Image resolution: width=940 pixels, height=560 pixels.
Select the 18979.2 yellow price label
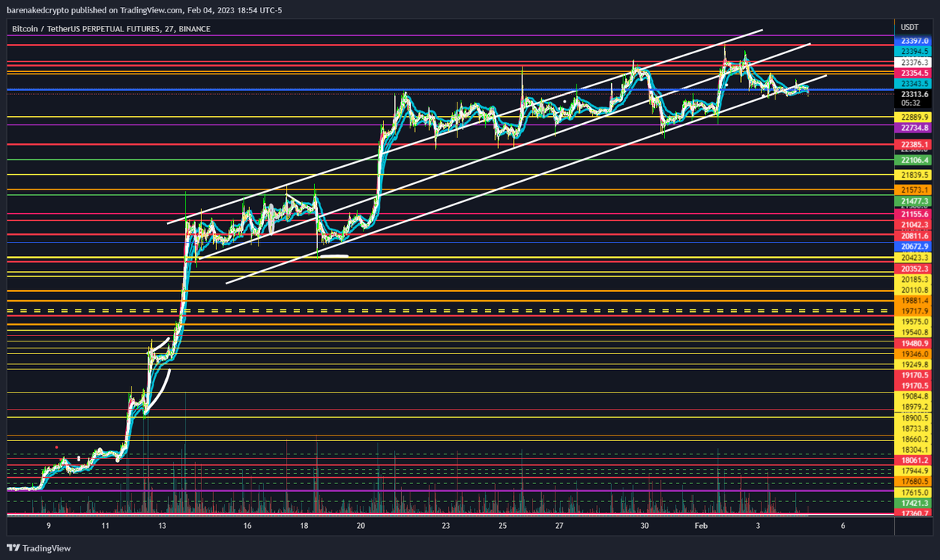pyautogui.click(x=914, y=407)
